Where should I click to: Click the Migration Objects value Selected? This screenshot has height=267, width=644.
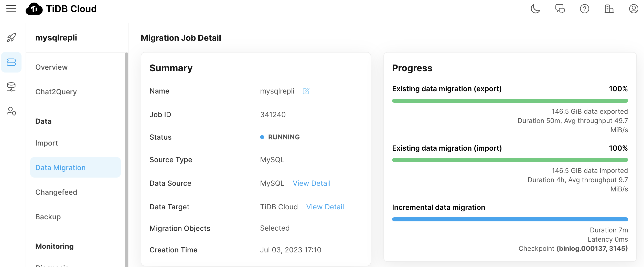pyautogui.click(x=275, y=228)
